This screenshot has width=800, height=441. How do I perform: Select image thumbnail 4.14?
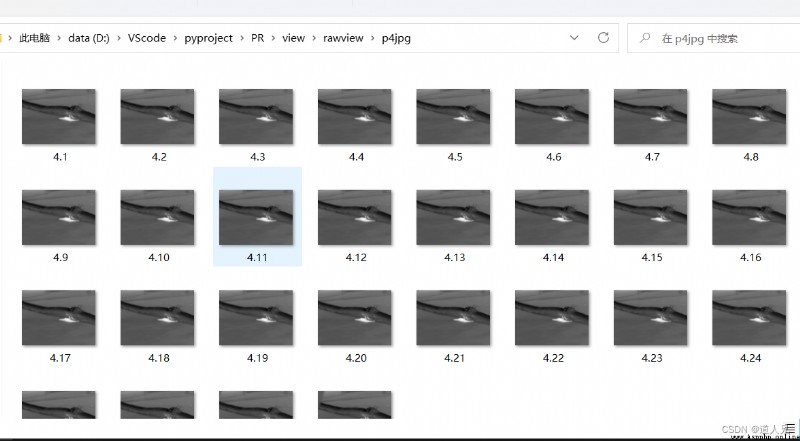552,217
